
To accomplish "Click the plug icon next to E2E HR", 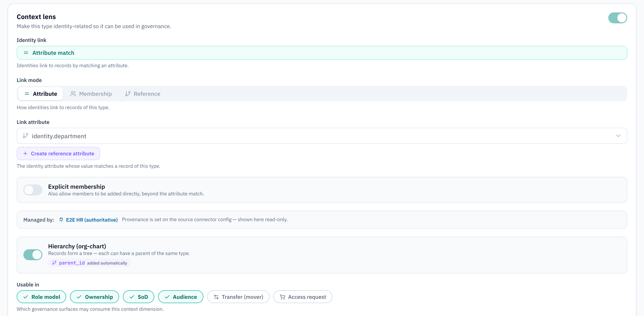I will (61, 219).
